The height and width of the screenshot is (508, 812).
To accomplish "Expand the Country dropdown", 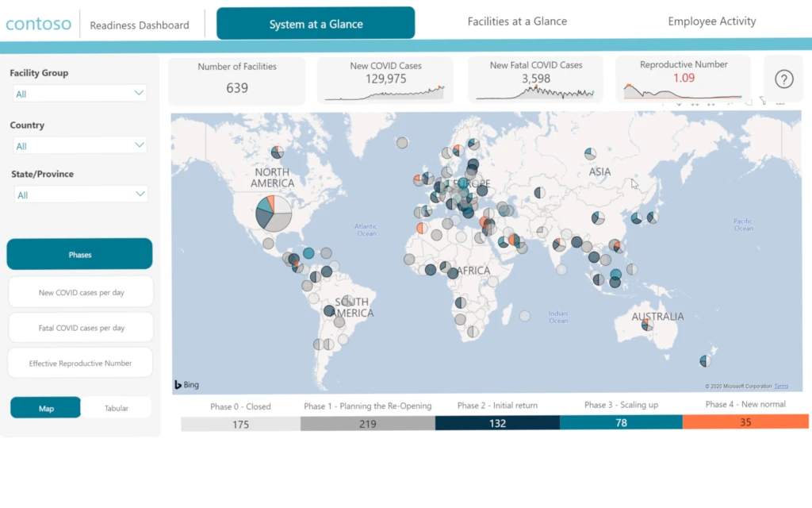I will point(80,145).
